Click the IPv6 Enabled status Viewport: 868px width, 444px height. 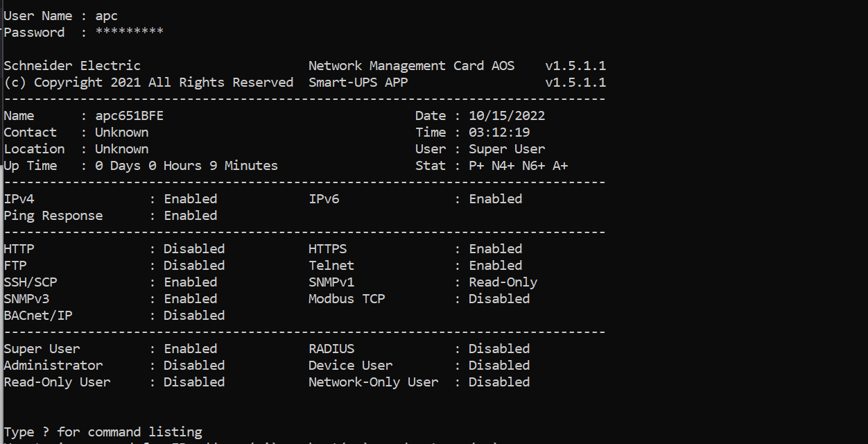(x=495, y=199)
